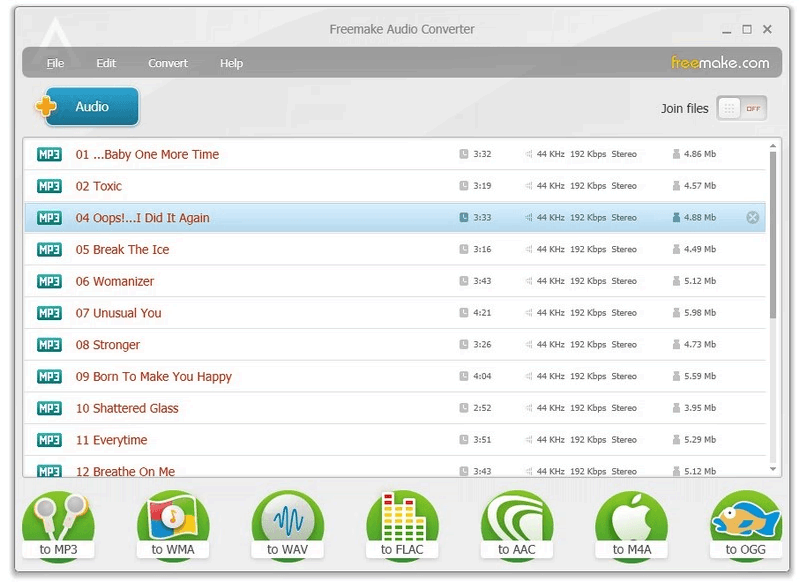This screenshot has height=582, width=800.
Task: Select the track 08 Stronger
Action: click(x=395, y=345)
